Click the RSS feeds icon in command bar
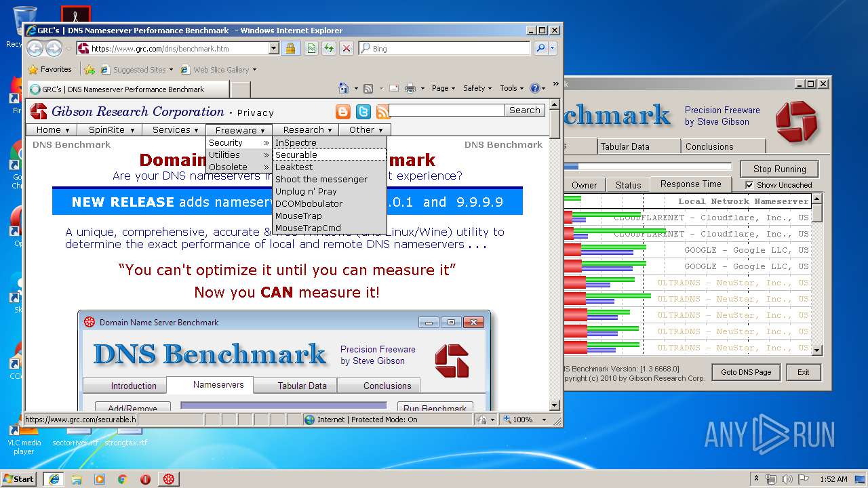868x488 pixels. pyautogui.click(x=368, y=88)
